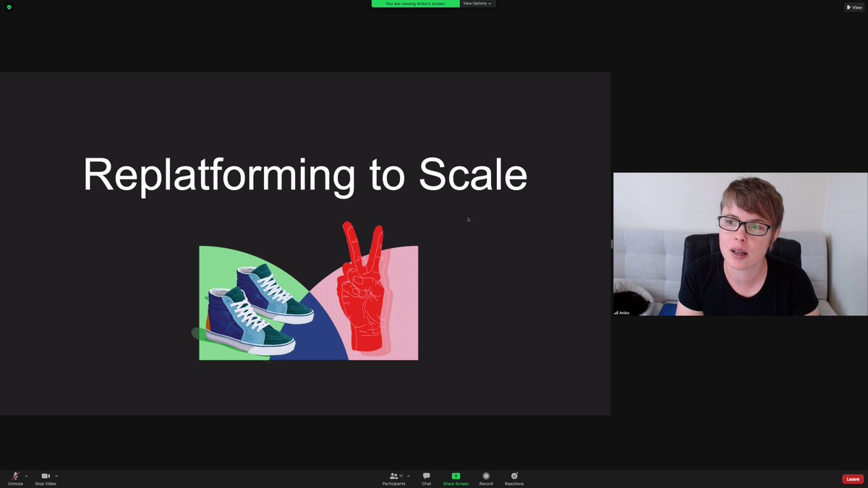Click the "Replatforming to Scale" slide title
The image size is (868, 488).
(305, 175)
